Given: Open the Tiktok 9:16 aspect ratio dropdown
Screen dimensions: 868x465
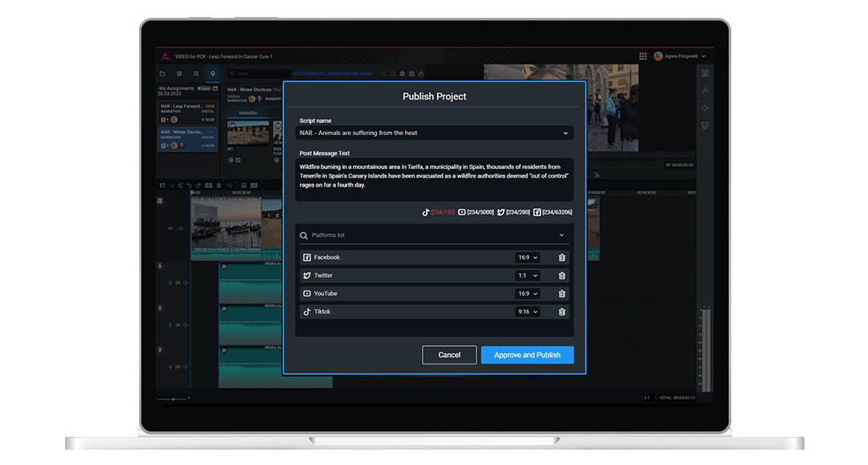Looking at the screenshot, I should [527, 312].
